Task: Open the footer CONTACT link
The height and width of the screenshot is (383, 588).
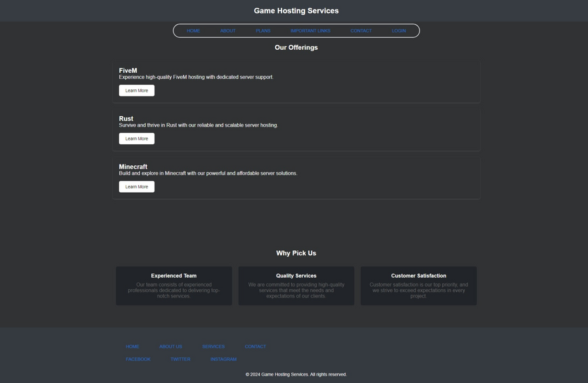Action: click(255, 347)
